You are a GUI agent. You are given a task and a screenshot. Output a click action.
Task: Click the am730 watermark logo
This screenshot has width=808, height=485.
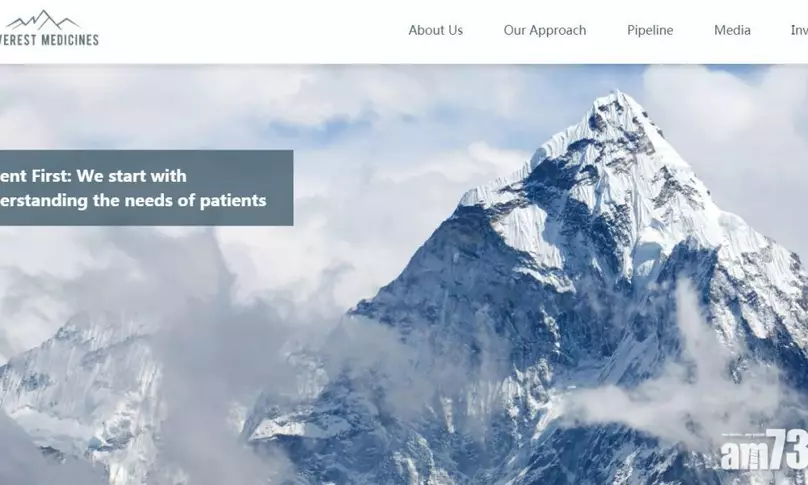click(764, 450)
